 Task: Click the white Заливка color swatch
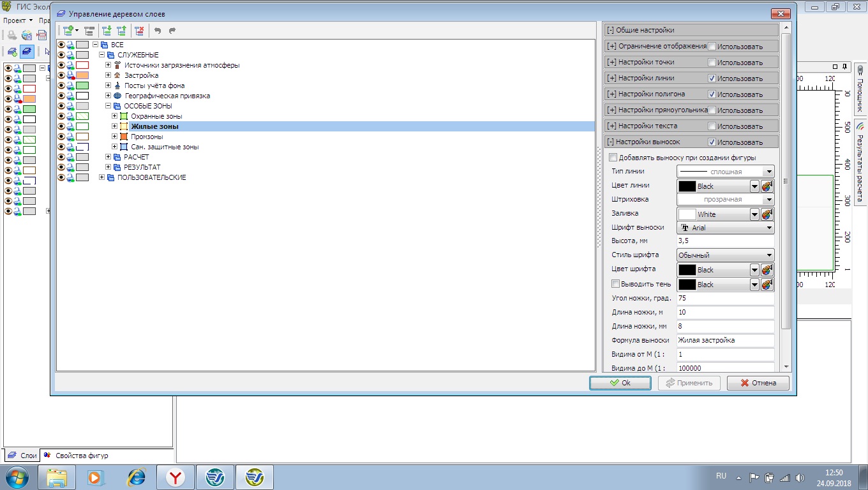coord(687,214)
